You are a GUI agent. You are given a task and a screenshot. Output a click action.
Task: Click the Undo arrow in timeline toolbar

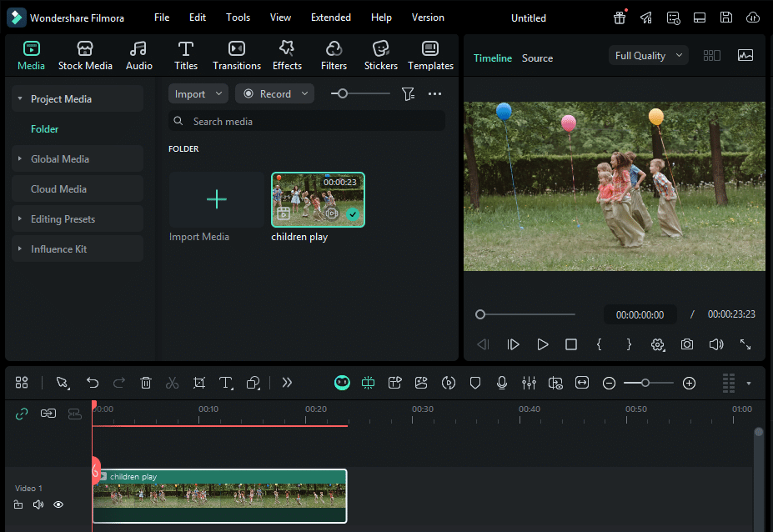tap(93, 383)
